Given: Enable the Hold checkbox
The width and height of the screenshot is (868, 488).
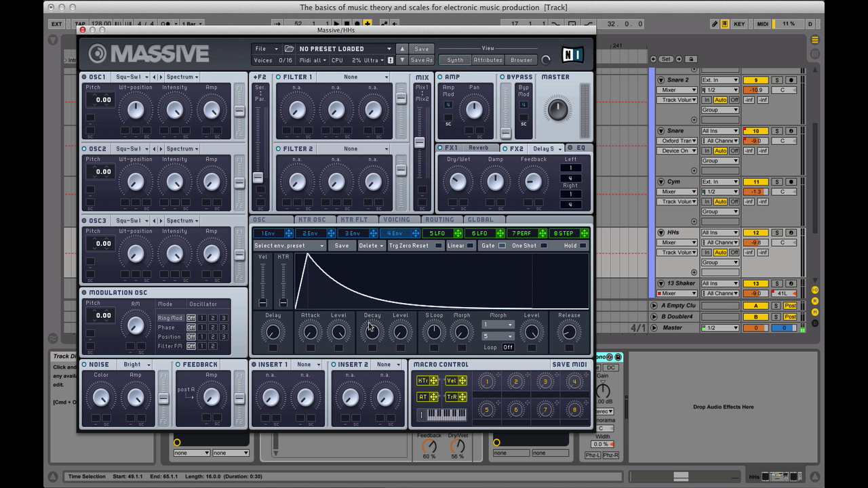Looking at the screenshot, I should (x=583, y=246).
